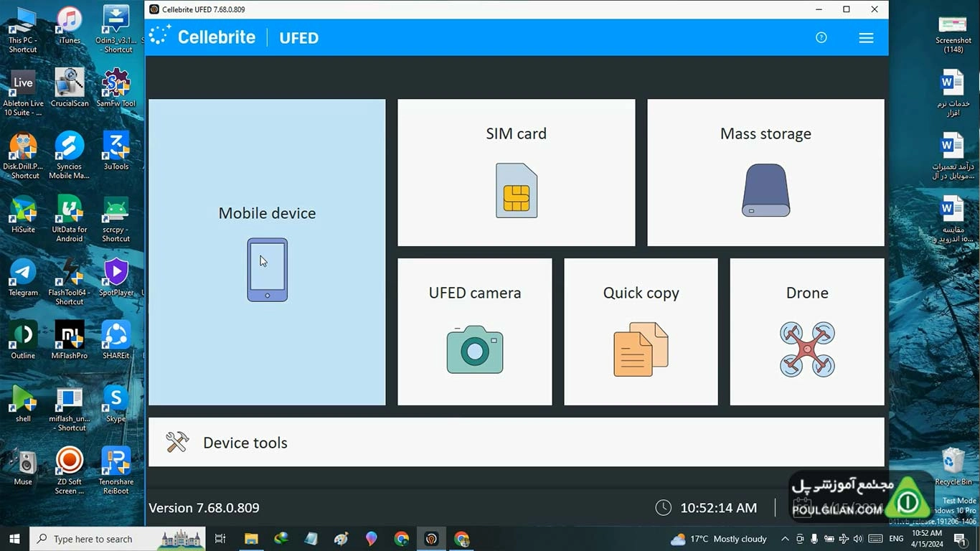980x551 pixels.
Task: Select the SIM card tile
Action: 517,172
